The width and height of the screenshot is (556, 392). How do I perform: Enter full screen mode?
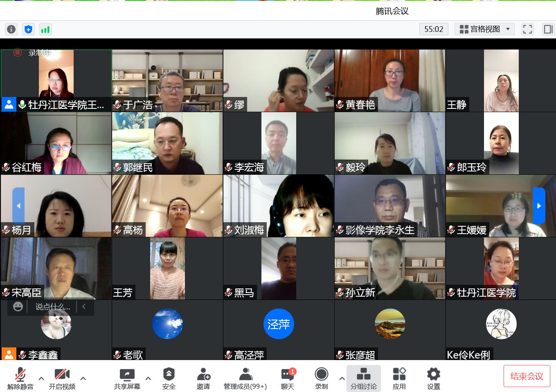coord(527,29)
